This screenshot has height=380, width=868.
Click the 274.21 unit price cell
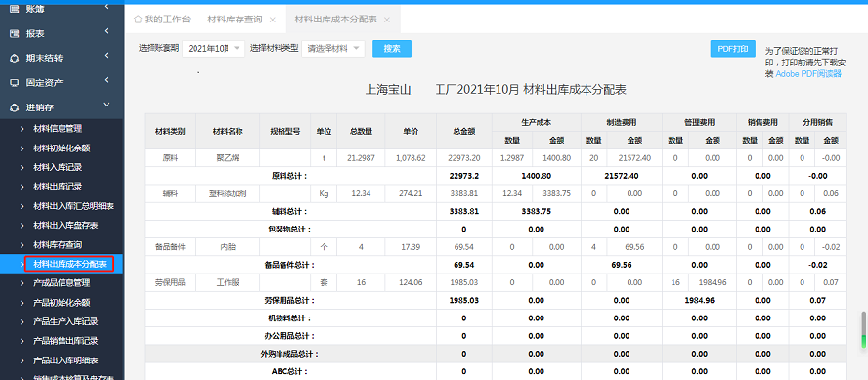(411, 194)
